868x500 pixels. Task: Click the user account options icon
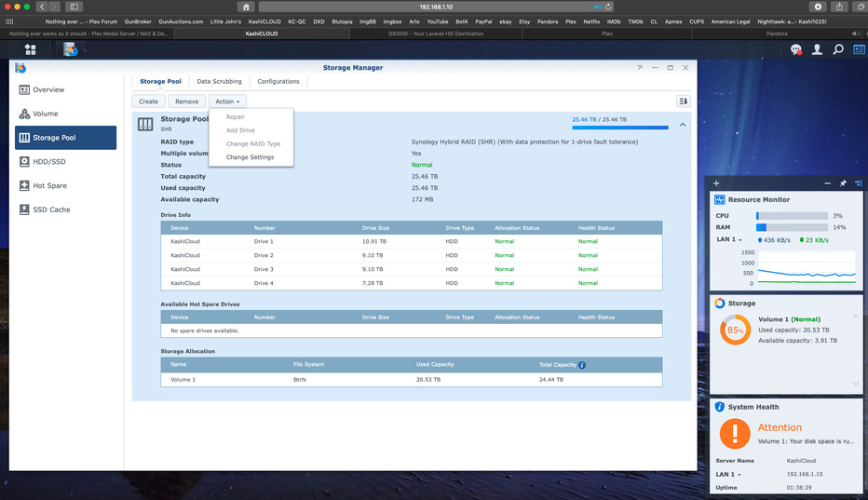(818, 49)
